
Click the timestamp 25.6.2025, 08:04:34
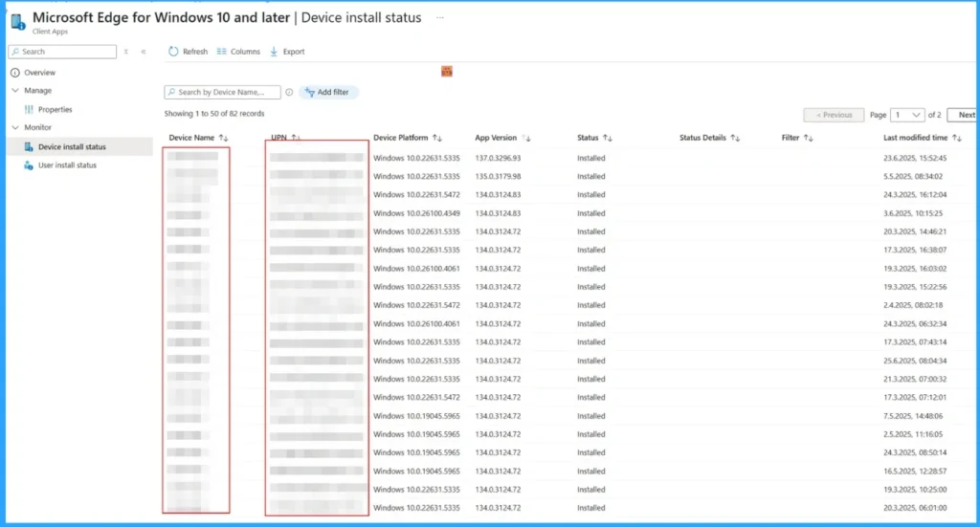click(915, 361)
